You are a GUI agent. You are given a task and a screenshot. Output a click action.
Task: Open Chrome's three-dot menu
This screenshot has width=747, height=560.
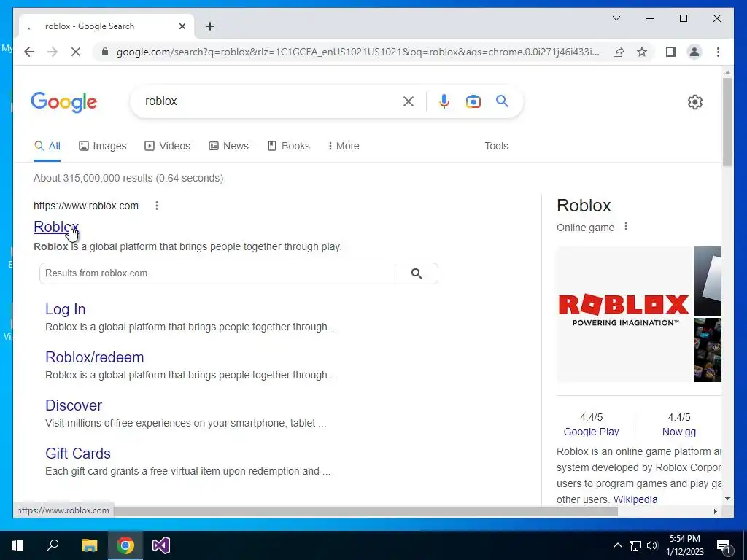(x=718, y=52)
